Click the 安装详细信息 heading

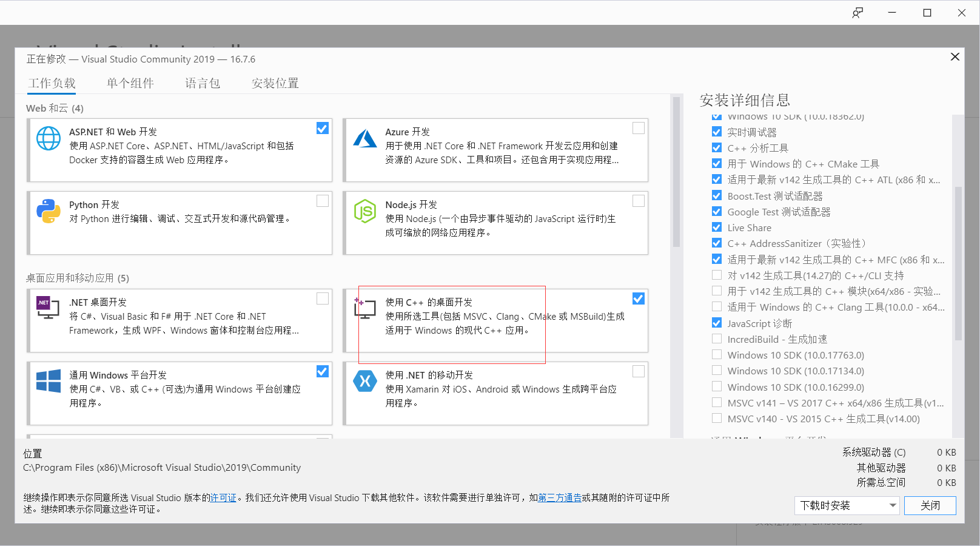click(x=745, y=100)
